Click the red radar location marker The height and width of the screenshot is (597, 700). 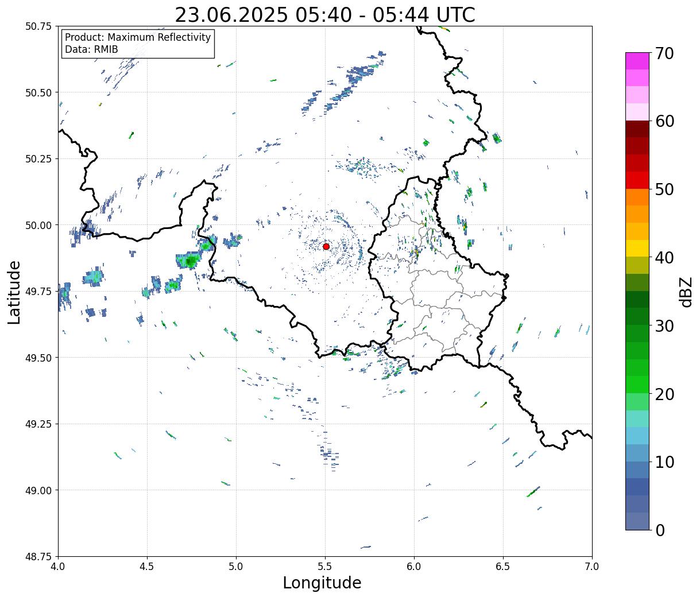pos(326,246)
